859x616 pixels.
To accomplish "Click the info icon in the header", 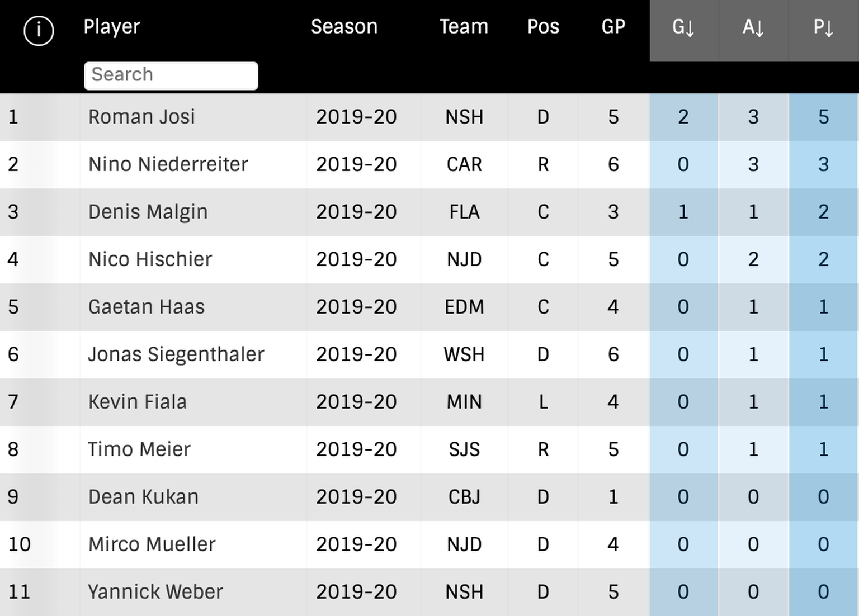I will coord(39,30).
